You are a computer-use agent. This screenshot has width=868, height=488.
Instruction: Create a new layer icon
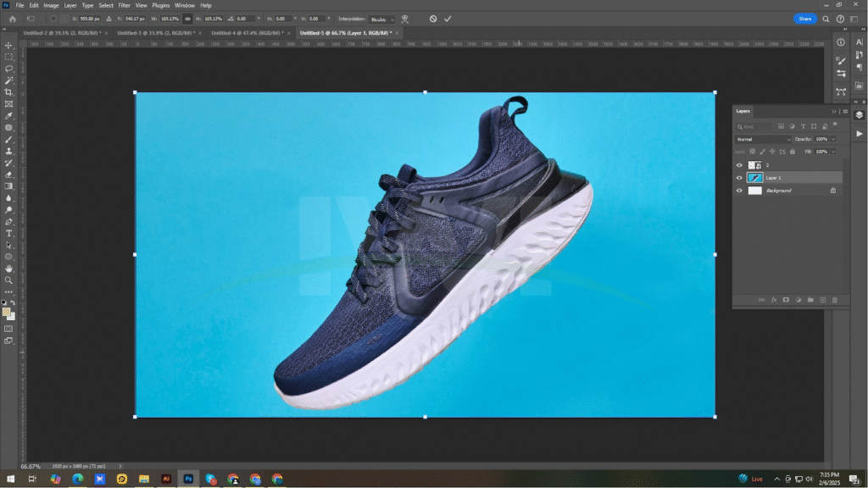click(x=822, y=300)
